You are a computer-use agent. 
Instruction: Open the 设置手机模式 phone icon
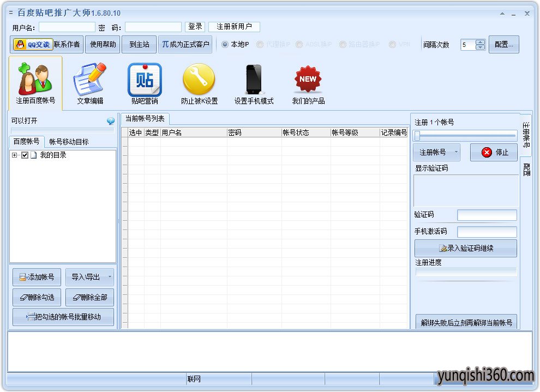click(254, 83)
